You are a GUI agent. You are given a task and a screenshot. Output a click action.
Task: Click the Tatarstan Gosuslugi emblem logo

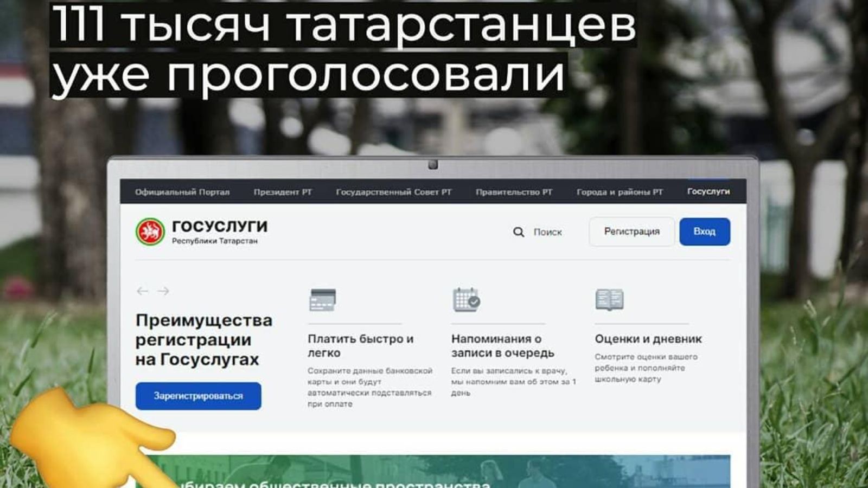tap(150, 232)
